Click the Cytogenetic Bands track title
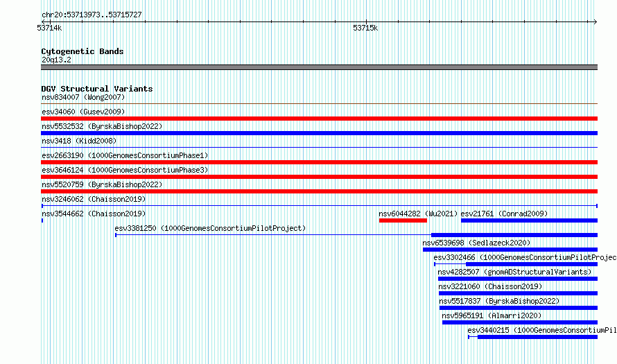617x364 pixels. 82,51
